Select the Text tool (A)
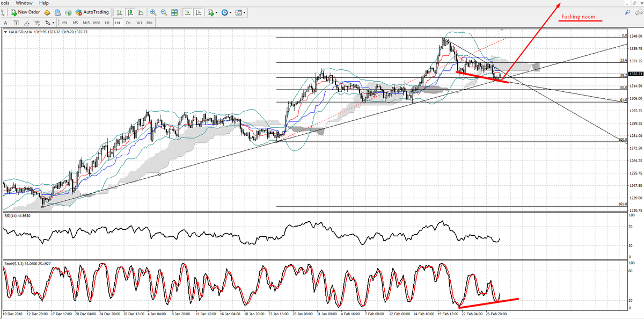This screenshot has width=644, height=319. tap(5, 23)
